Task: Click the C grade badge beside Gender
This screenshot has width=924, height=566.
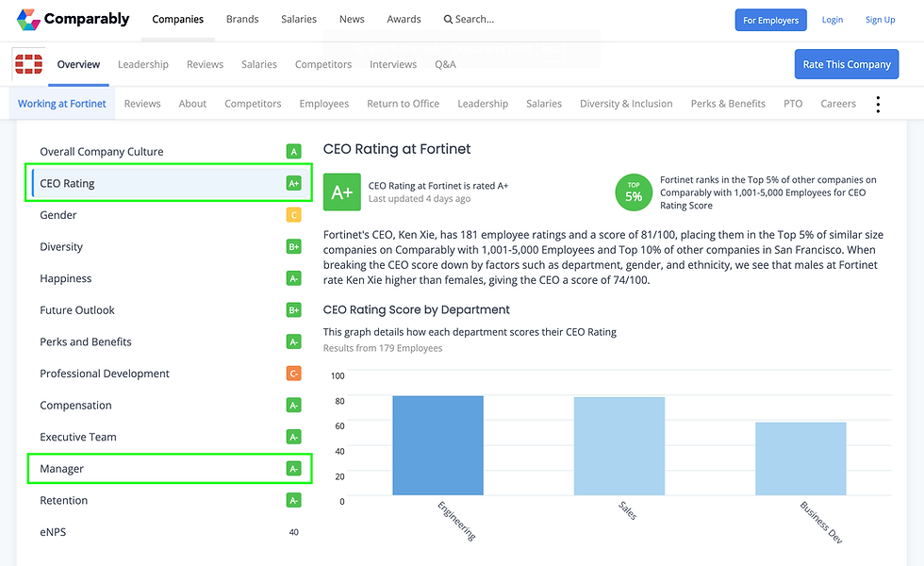Action: point(294,215)
